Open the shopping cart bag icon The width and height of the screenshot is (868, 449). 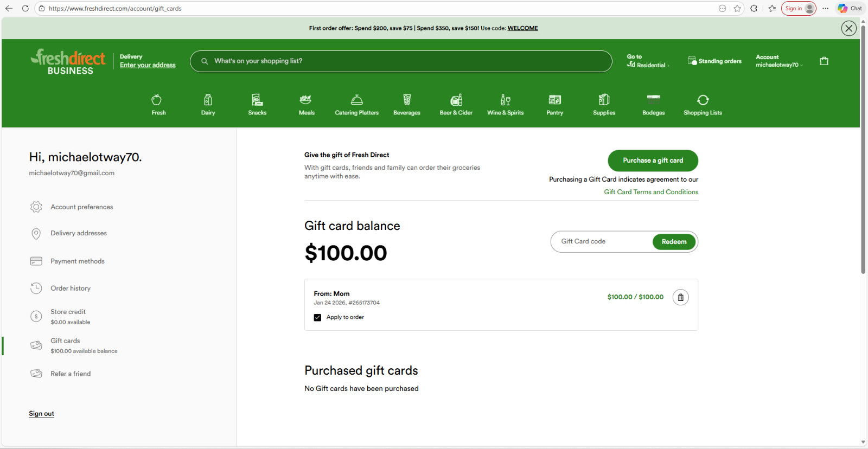[x=824, y=61]
